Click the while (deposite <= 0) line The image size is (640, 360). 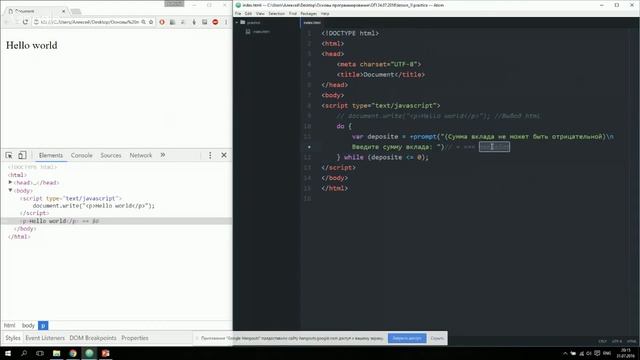click(382, 157)
